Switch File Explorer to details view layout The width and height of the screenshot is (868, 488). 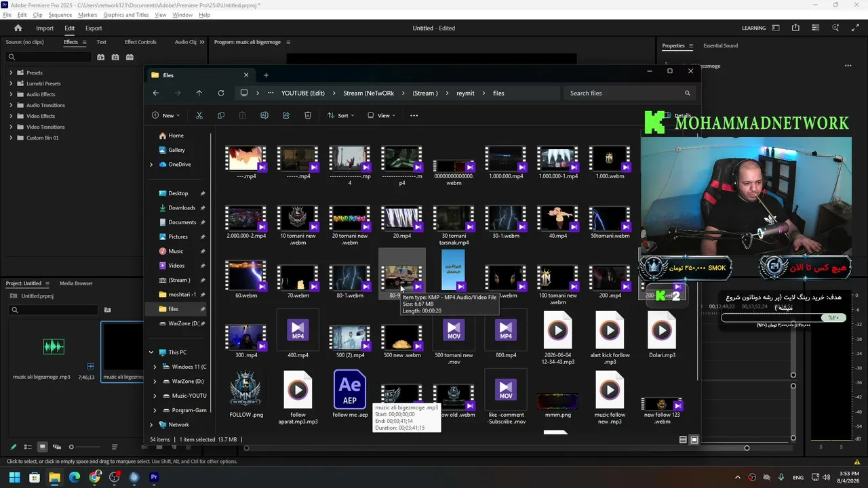[683, 440]
